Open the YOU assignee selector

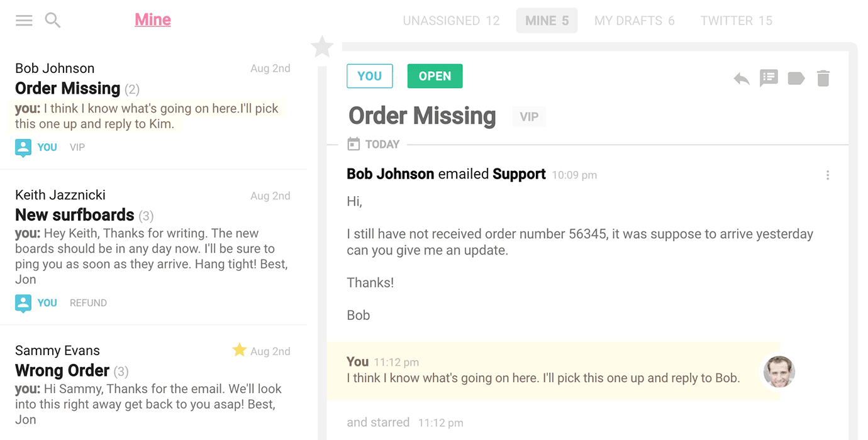pos(369,76)
